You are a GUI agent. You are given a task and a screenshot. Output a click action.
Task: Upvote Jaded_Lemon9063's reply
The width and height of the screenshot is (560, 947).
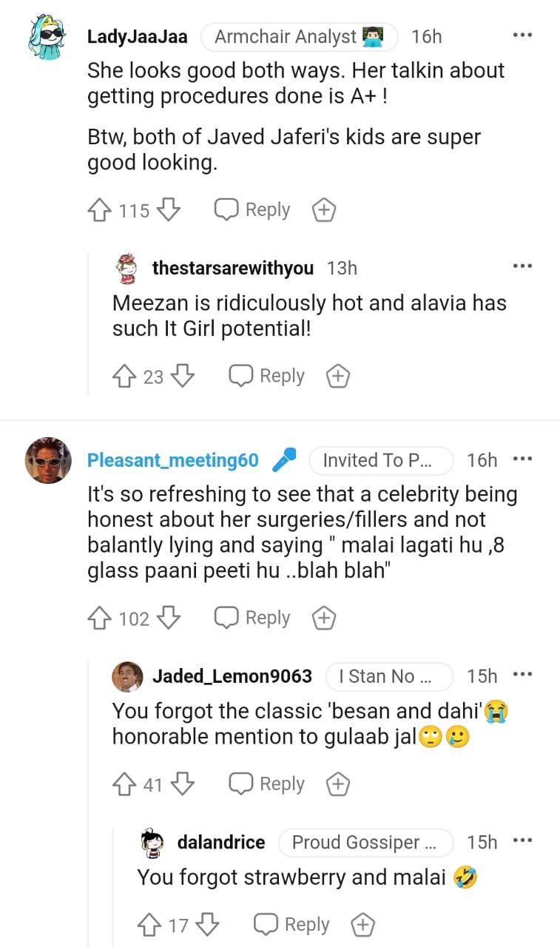124,784
